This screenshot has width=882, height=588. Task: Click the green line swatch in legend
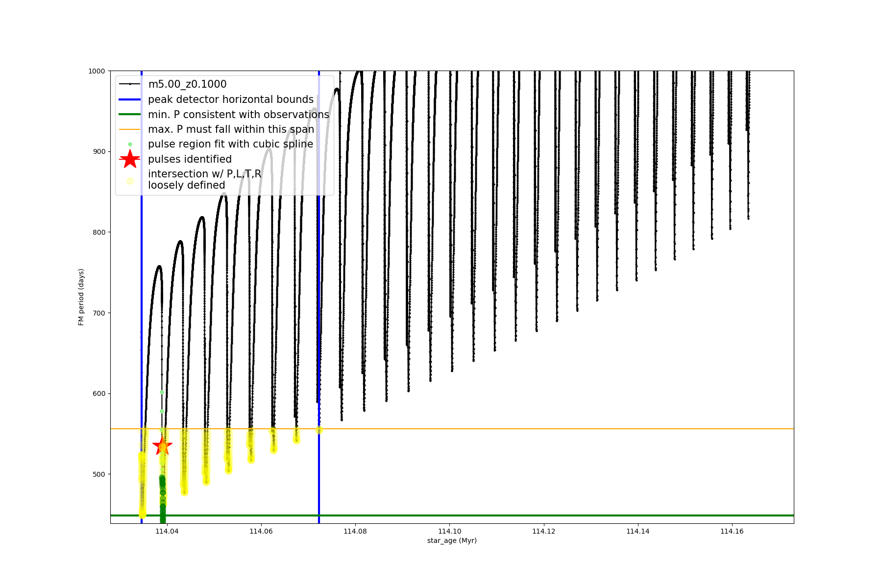[130, 114]
